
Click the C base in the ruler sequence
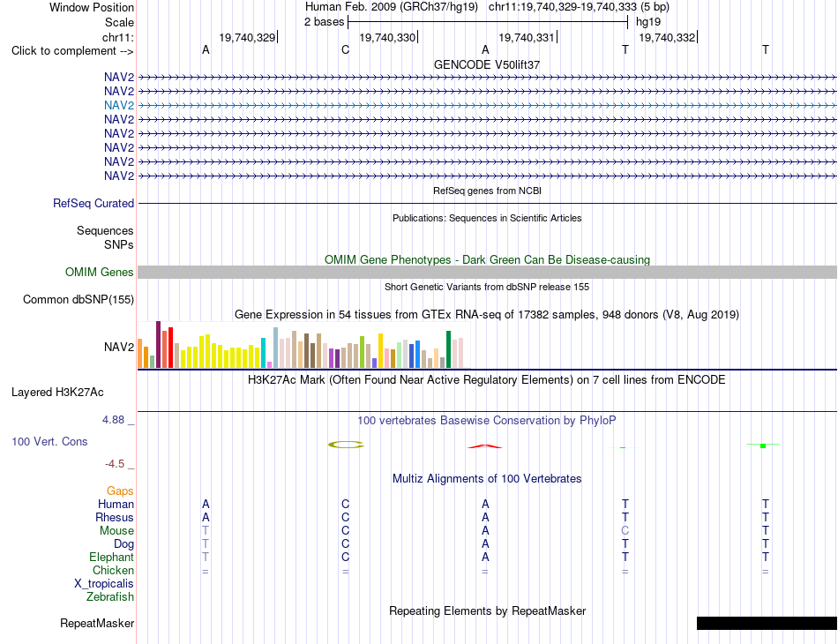pos(345,50)
